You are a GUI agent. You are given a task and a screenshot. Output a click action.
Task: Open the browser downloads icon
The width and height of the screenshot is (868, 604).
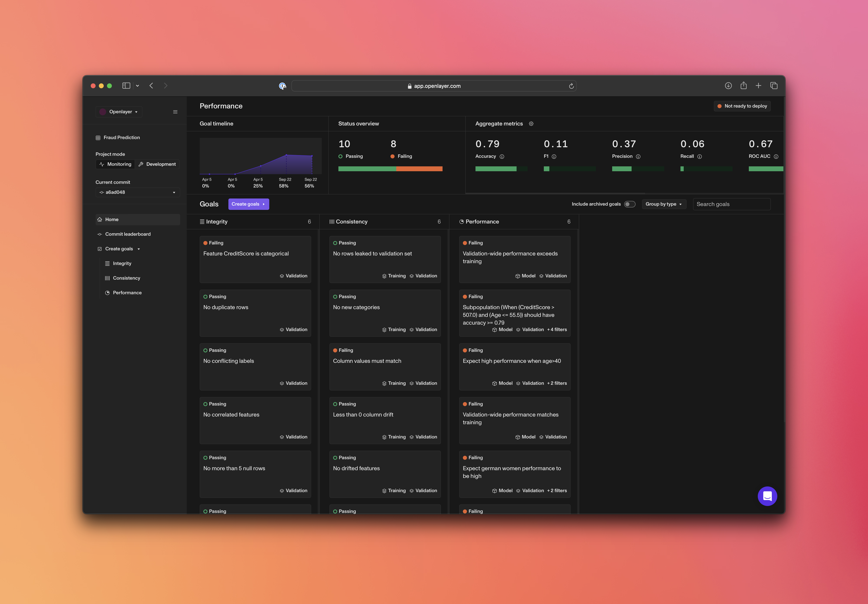click(x=728, y=86)
